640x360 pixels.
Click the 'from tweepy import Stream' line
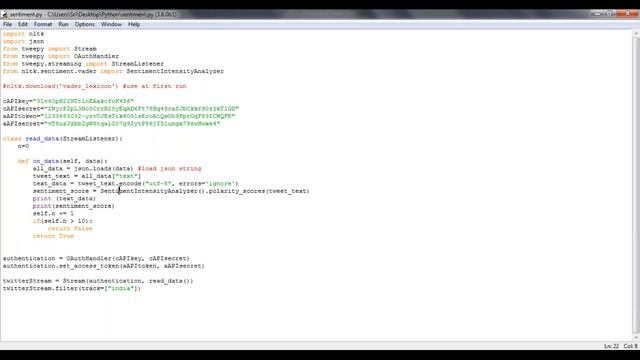point(50,49)
